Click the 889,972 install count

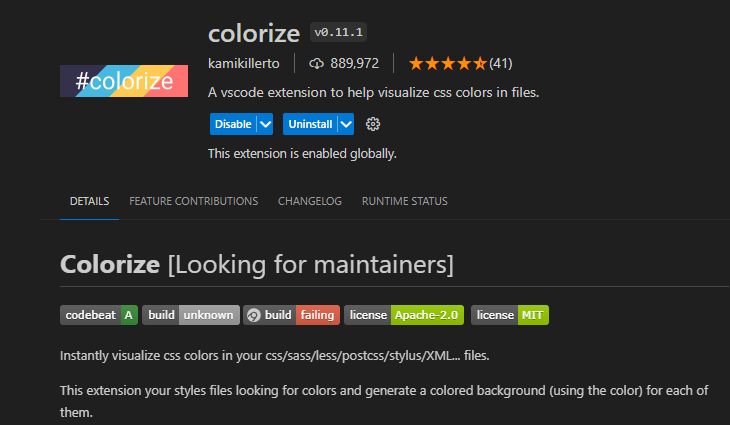pos(354,63)
